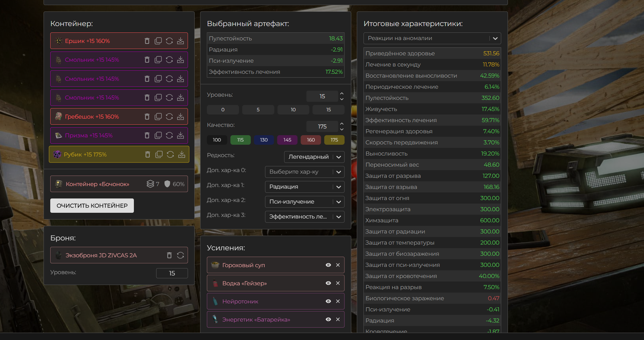Choose the red 160 quality swatch

point(311,140)
